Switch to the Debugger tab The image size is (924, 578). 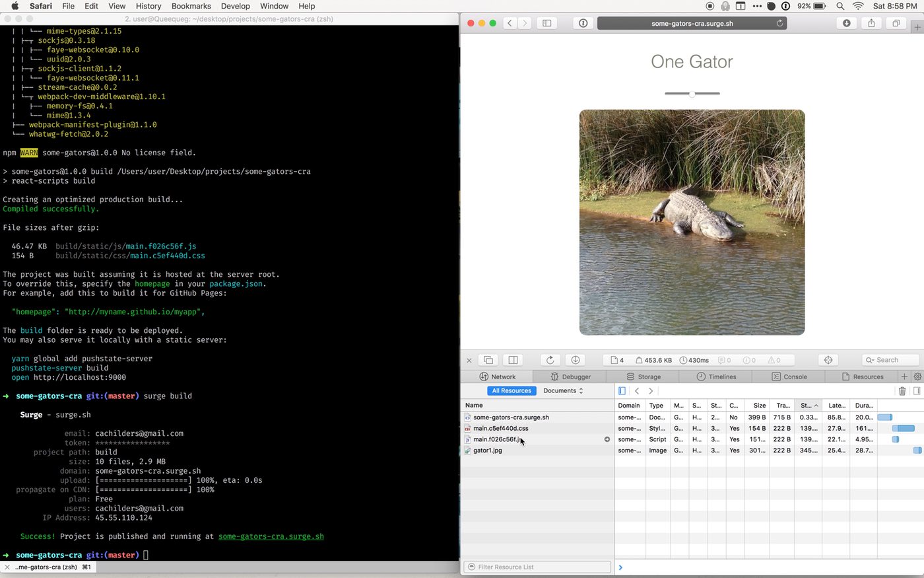click(570, 377)
